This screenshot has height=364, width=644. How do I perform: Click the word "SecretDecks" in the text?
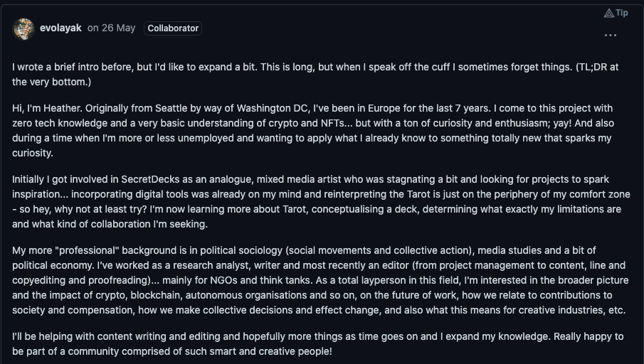150,179
